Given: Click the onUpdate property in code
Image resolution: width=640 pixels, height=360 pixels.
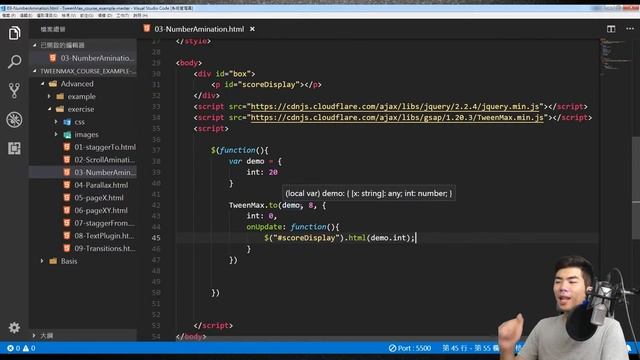Looking at the screenshot, I should [x=264, y=227].
